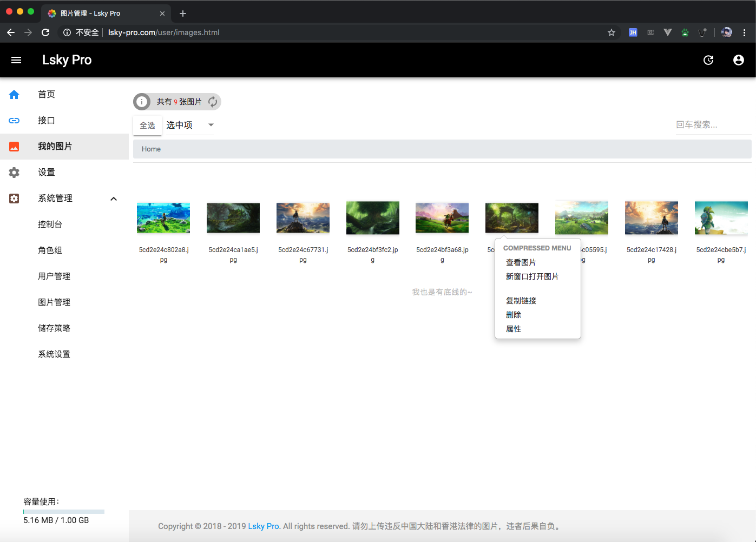Click the 接口 link icon in sidebar
The image size is (756, 542).
coord(14,120)
